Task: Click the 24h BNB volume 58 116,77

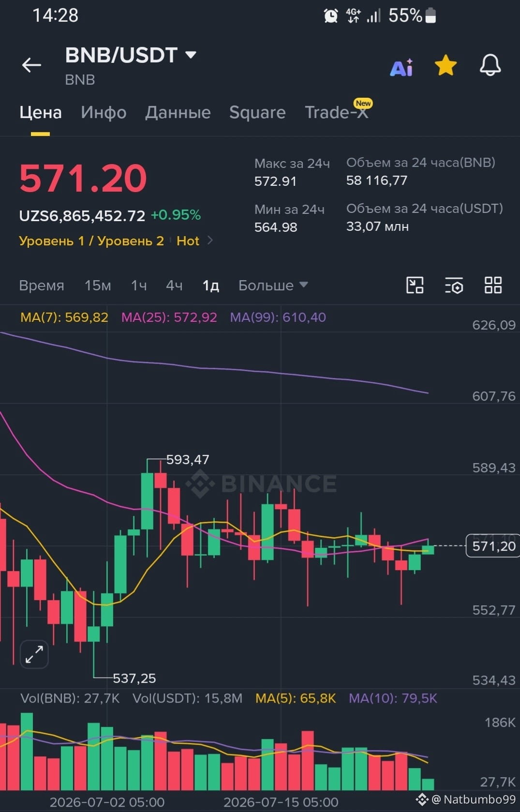Action: 377,180
